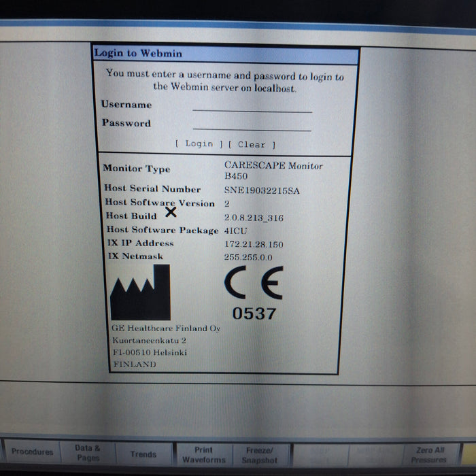Click the FINLAND text line
Screen dimensions: 476x476
coord(135,364)
